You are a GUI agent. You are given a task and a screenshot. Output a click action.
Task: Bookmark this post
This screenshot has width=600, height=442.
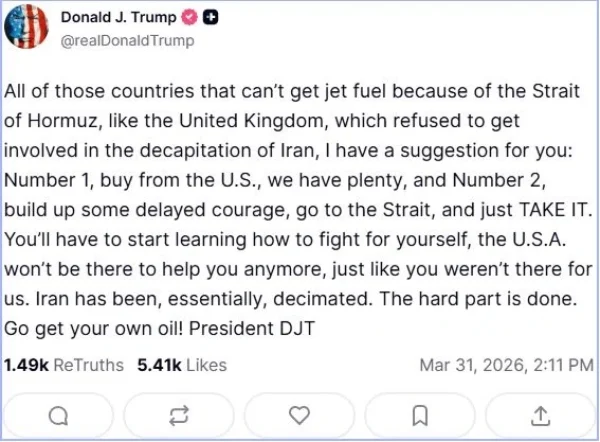(421, 413)
